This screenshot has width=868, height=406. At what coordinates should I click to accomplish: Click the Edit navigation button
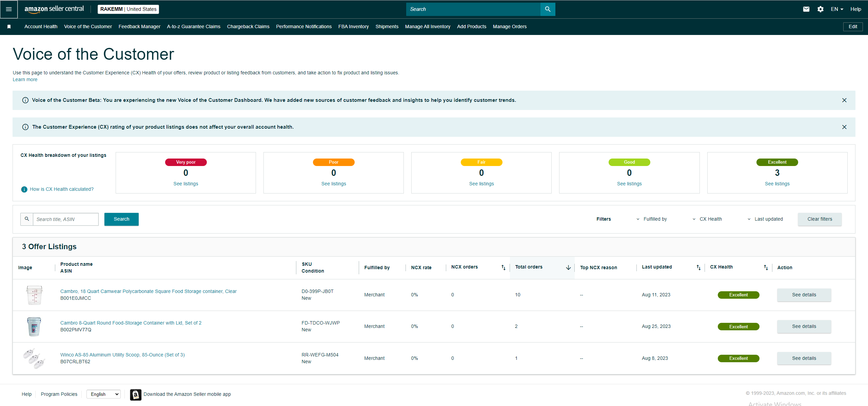853,26
